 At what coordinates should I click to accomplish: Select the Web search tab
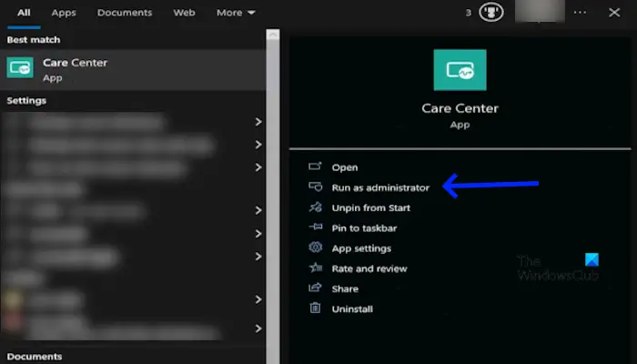[x=185, y=13]
